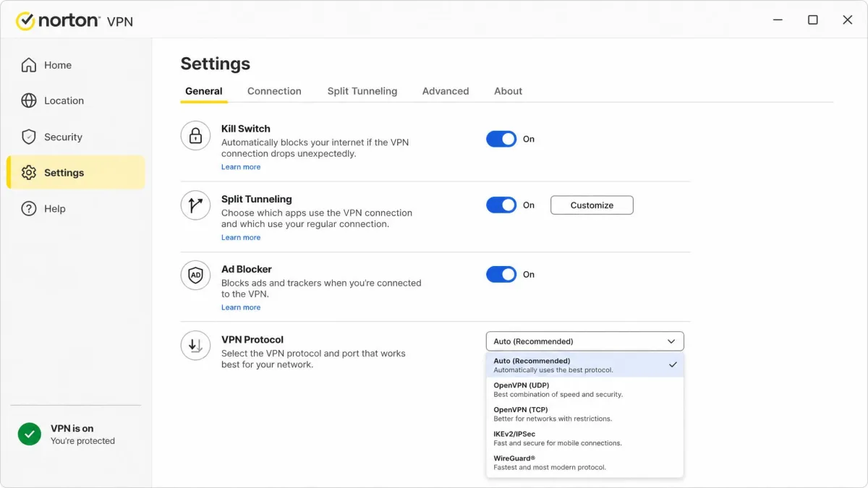868x488 pixels.
Task: Click the You're protected status text
Action: [82, 441]
